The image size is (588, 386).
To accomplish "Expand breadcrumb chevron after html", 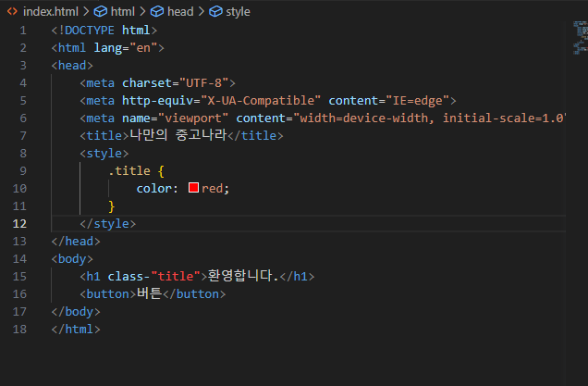I will click(x=142, y=12).
